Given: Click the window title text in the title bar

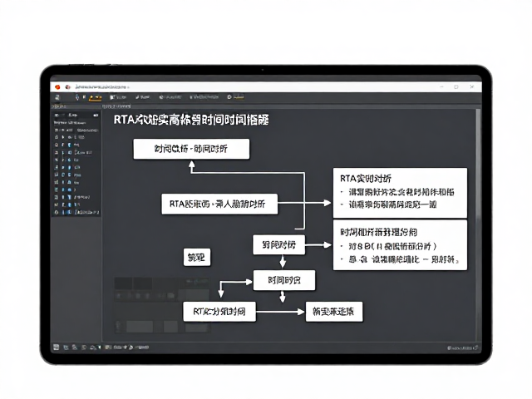Looking at the screenshot, I should 101,87.
